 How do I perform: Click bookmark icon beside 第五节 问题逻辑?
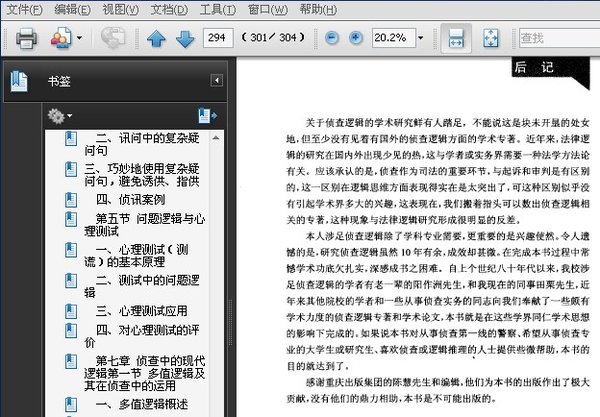(71, 219)
